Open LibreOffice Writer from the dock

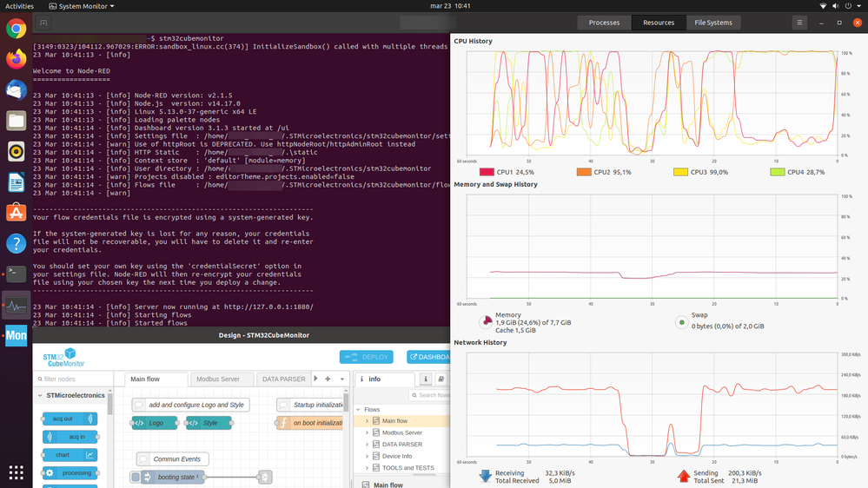tap(16, 182)
